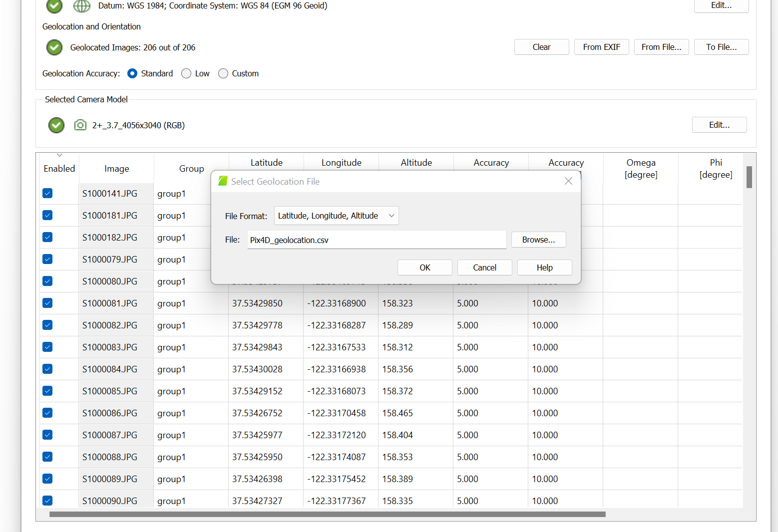
Task: Confirm the dialog with OK
Action: (424, 267)
